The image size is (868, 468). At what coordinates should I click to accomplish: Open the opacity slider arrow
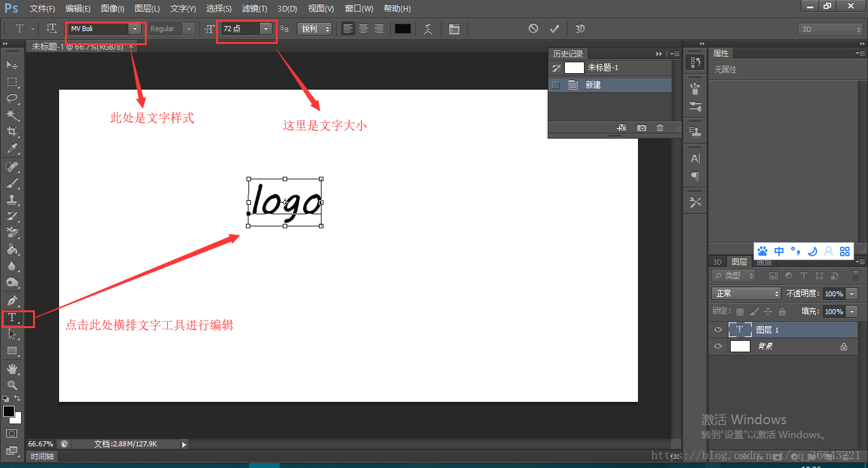(x=851, y=294)
